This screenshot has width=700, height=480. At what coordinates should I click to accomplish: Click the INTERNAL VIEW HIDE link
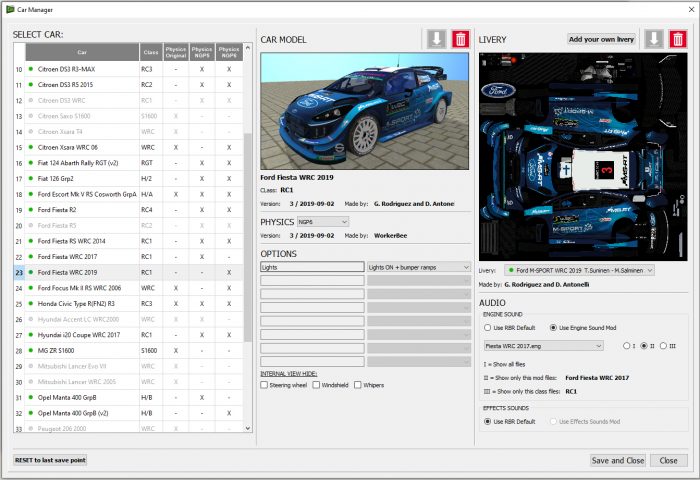click(x=288, y=373)
